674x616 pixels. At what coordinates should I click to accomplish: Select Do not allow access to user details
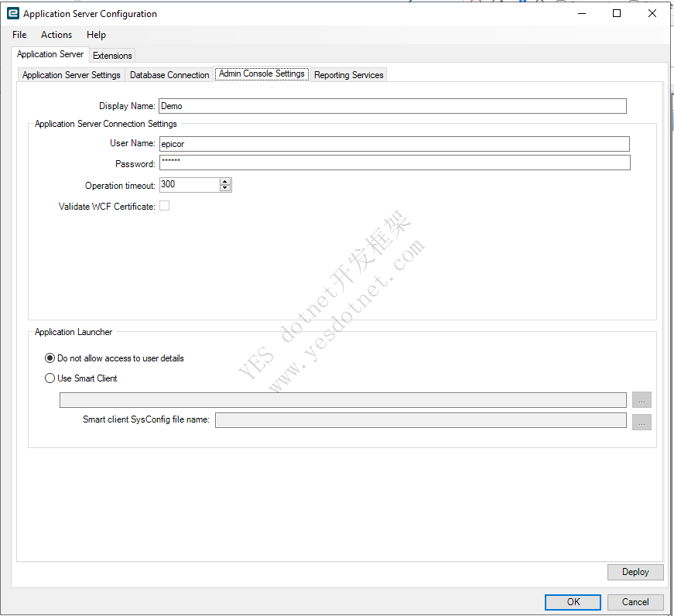pos(50,358)
